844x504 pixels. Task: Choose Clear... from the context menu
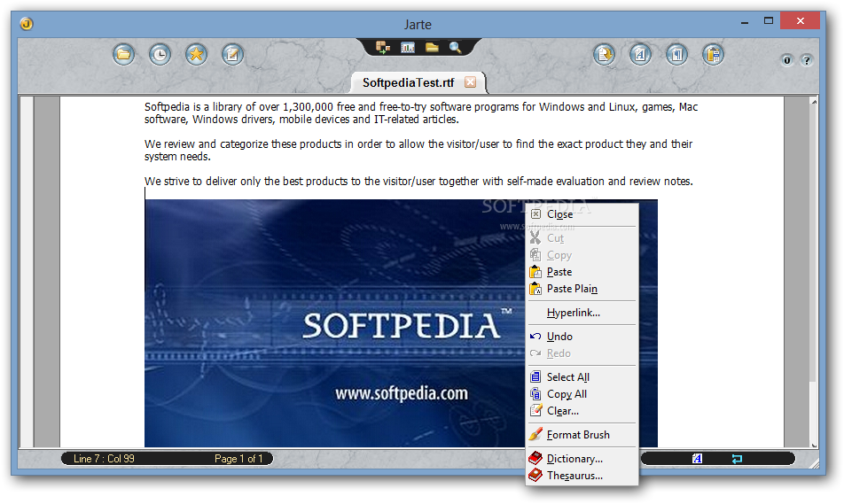tap(582, 410)
